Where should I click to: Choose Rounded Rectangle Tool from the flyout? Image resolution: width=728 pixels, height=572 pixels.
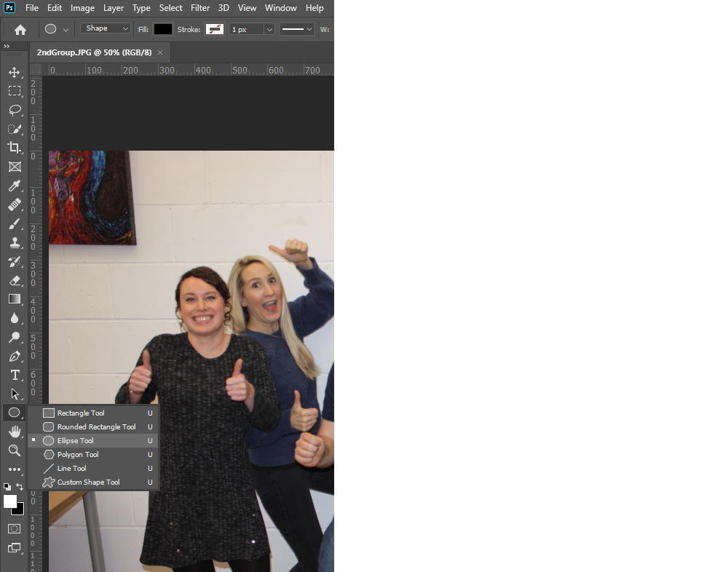93,426
